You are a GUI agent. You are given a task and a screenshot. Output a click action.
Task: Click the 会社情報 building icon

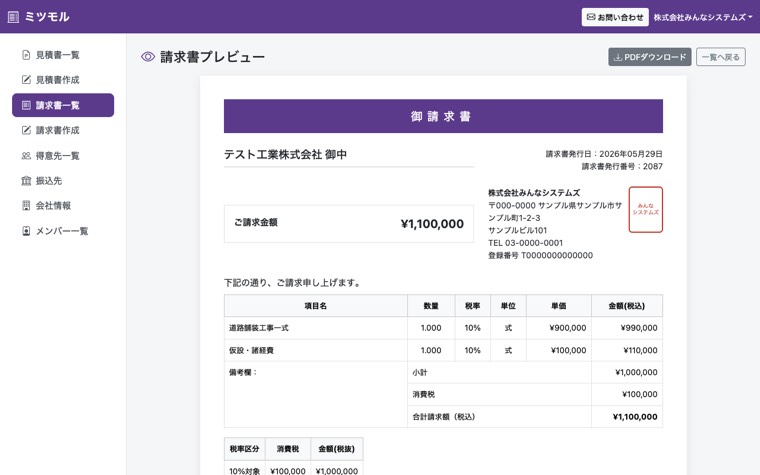(26, 206)
